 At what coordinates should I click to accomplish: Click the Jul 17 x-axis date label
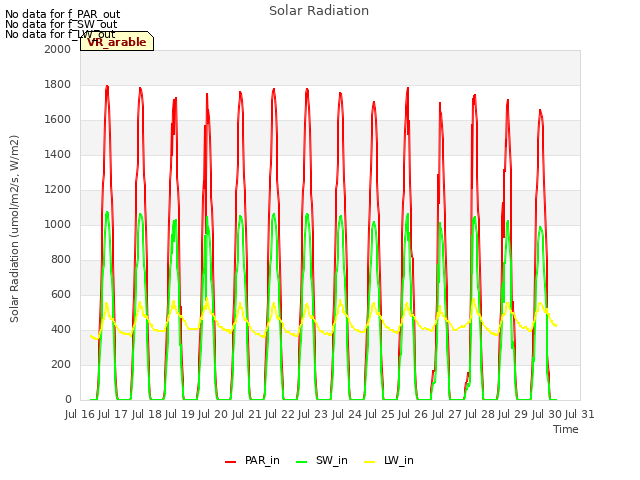coord(113,414)
